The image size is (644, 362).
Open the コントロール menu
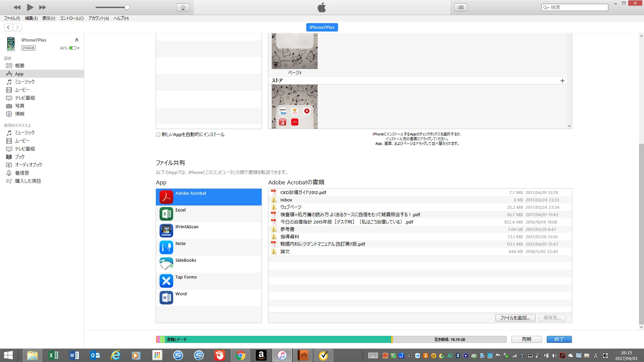pos(71,18)
